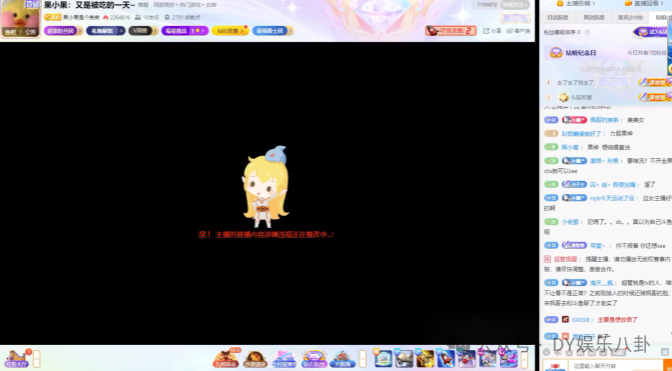Expand the black V pill
Image resolution: width=672 pixels, height=371 pixels.
coord(143,30)
